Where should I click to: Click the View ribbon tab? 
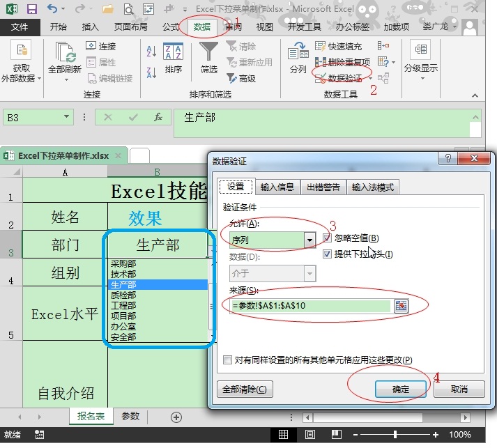coord(265,27)
